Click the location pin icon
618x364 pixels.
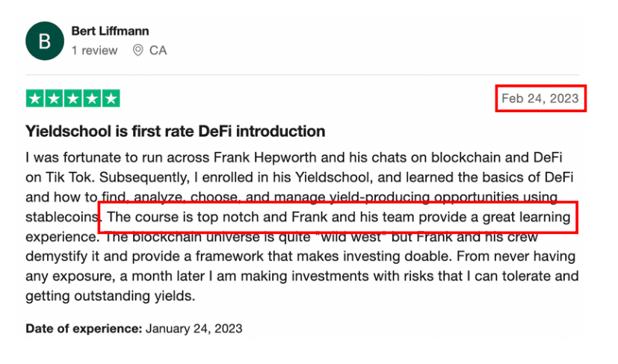pyautogui.click(x=137, y=51)
